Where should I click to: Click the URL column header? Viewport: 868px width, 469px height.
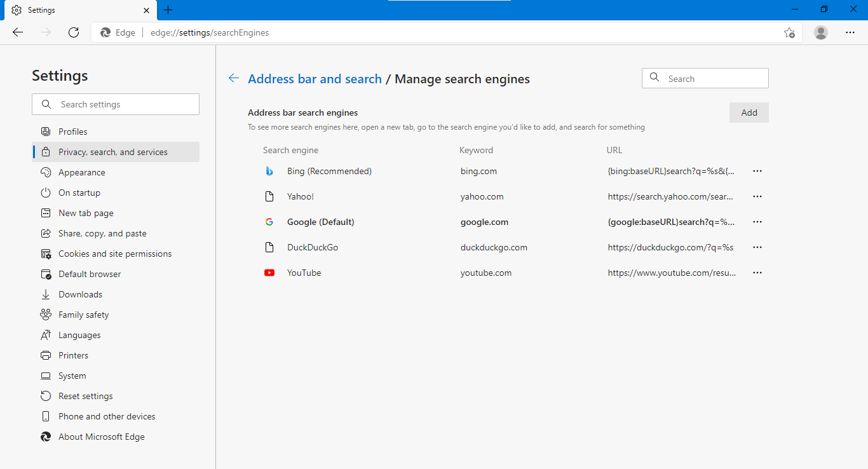click(614, 150)
